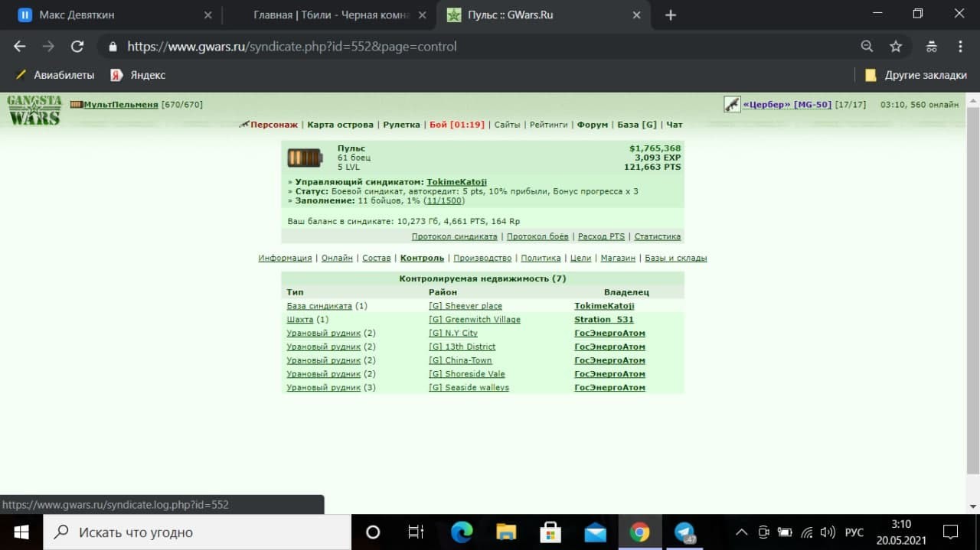Viewport: 980px width, 550px height.
Task: Open Chrome three-dot menu
Action: pyautogui.click(x=960, y=47)
